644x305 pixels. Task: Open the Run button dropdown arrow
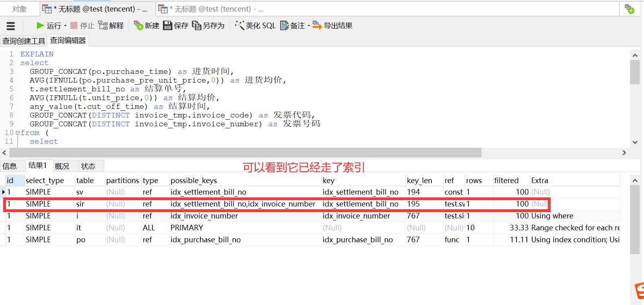coord(65,26)
